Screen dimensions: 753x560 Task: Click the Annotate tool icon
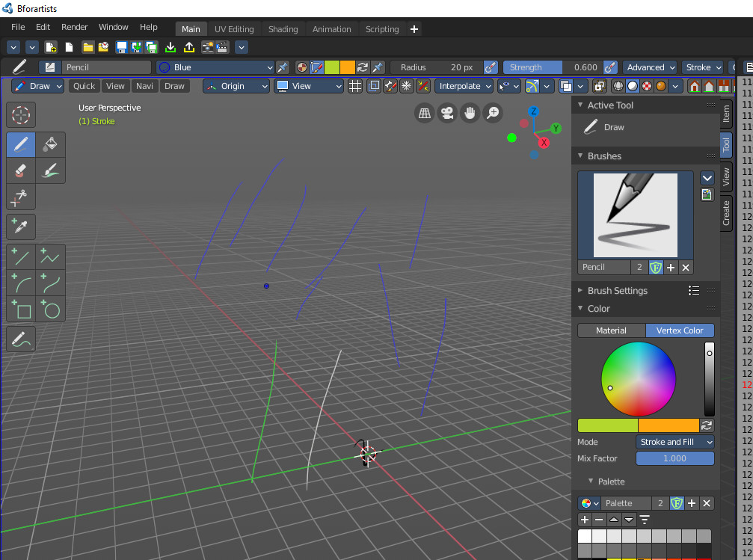(x=21, y=339)
